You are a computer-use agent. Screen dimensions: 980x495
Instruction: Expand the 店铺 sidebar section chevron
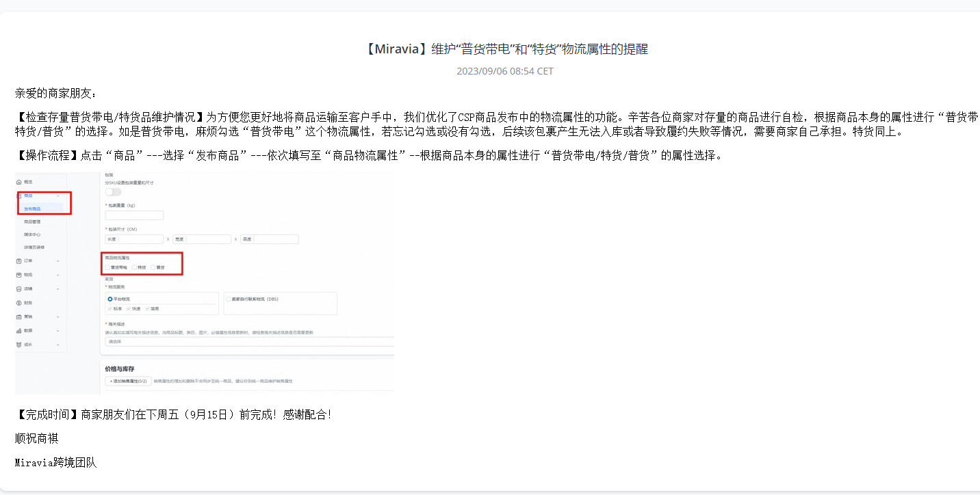tap(57, 289)
